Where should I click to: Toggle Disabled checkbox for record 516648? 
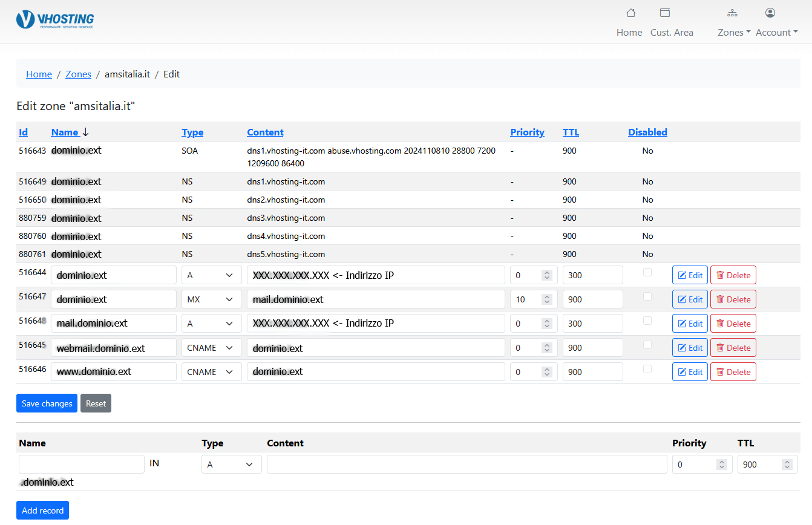pyautogui.click(x=647, y=321)
